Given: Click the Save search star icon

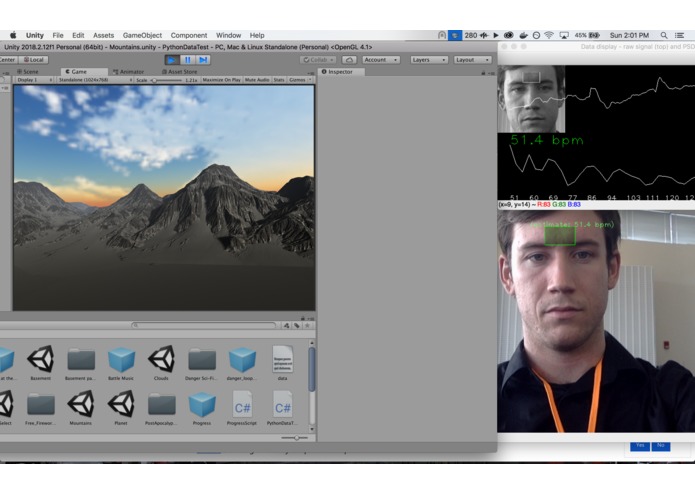Looking at the screenshot, I should tap(307, 326).
